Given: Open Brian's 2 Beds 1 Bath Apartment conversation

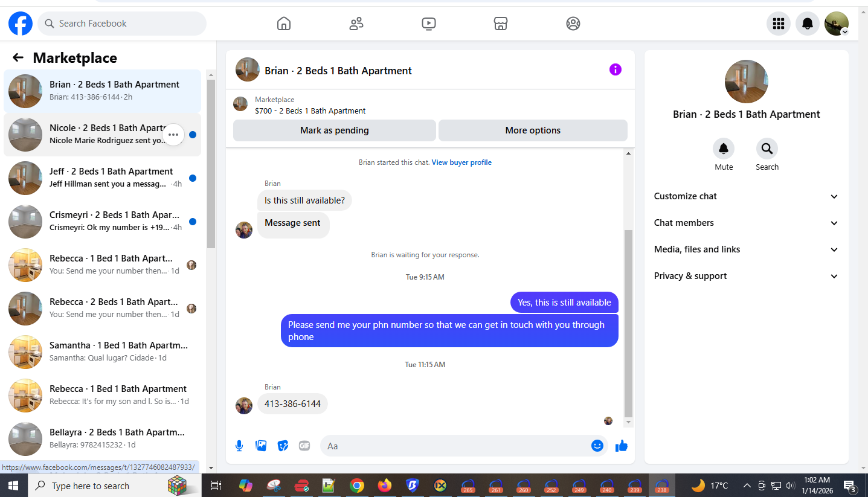Looking at the screenshot, I should point(103,91).
